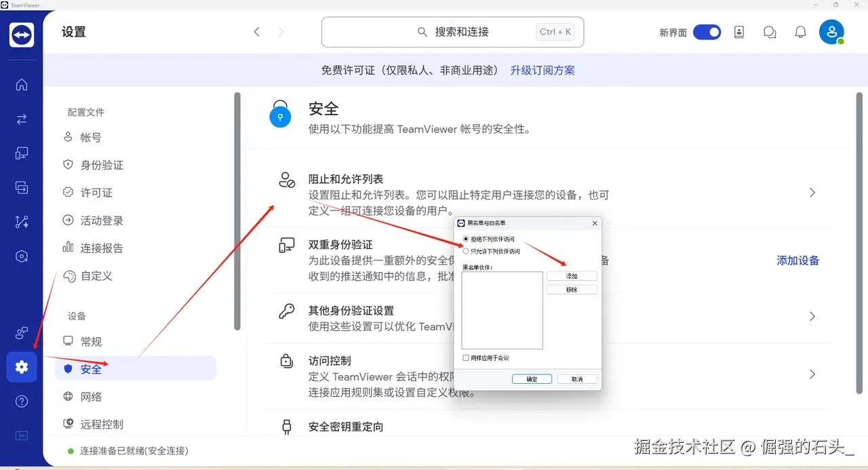The width and height of the screenshot is (868, 470).
Task: Click the 安全密钥重定向 heading
Action: (346, 427)
